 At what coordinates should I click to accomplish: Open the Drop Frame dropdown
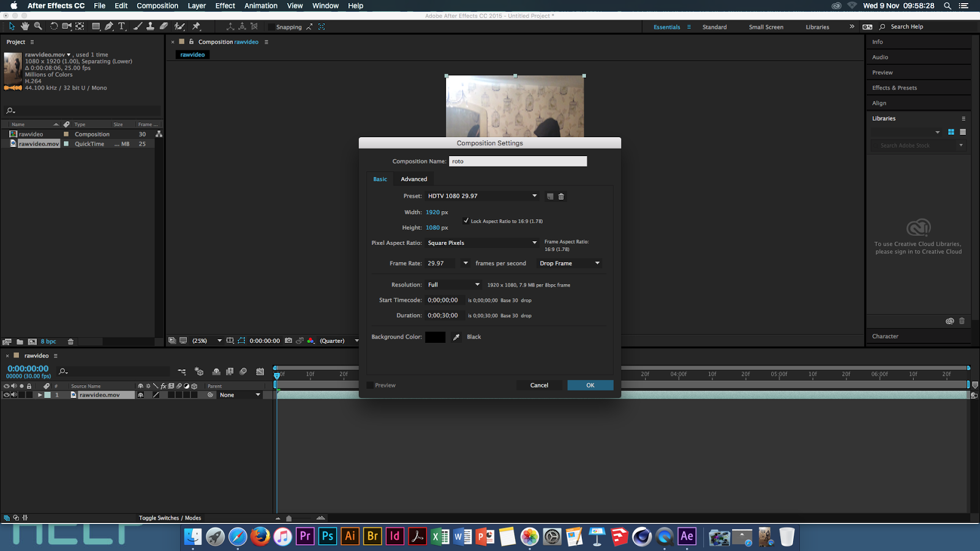(570, 263)
